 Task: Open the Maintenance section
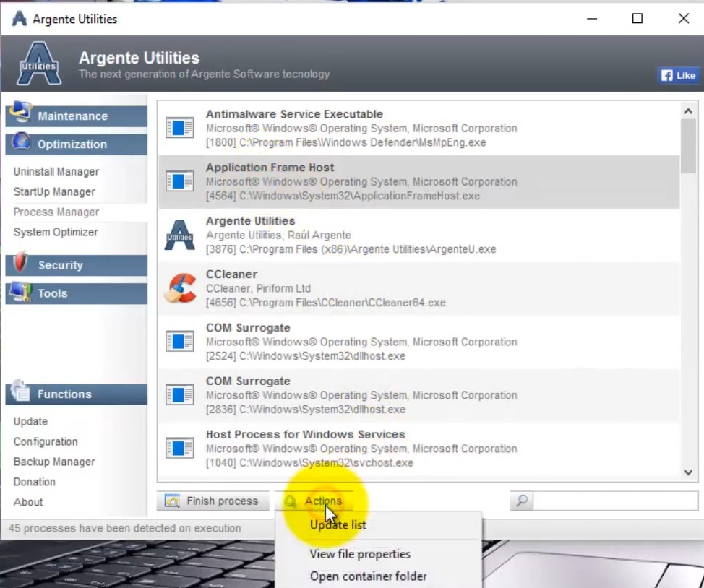77,116
